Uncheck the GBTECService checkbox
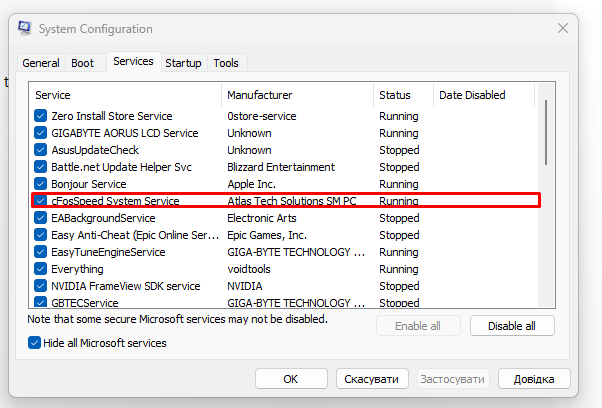 [40, 302]
